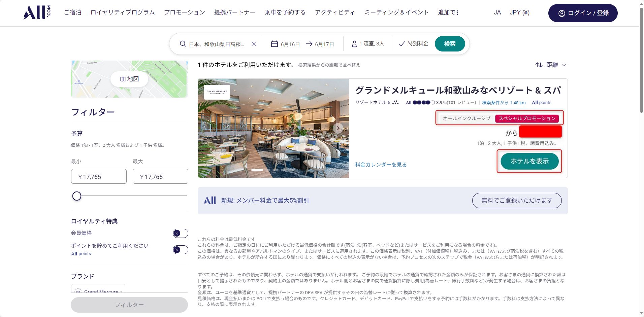Click the sort arrows icon beside 距離
The width and height of the screenshot is (644, 317).
click(539, 65)
